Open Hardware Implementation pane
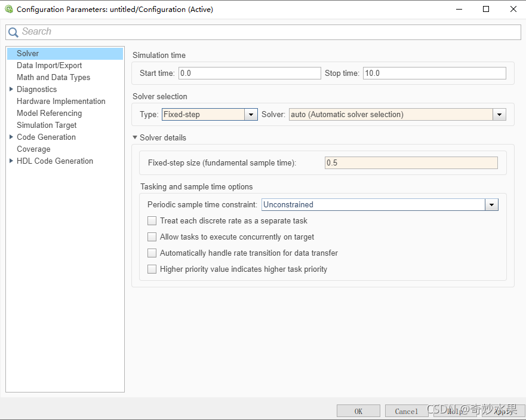The height and width of the screenshot is (420, 526). pyautogui.click(x=61, y=102)
